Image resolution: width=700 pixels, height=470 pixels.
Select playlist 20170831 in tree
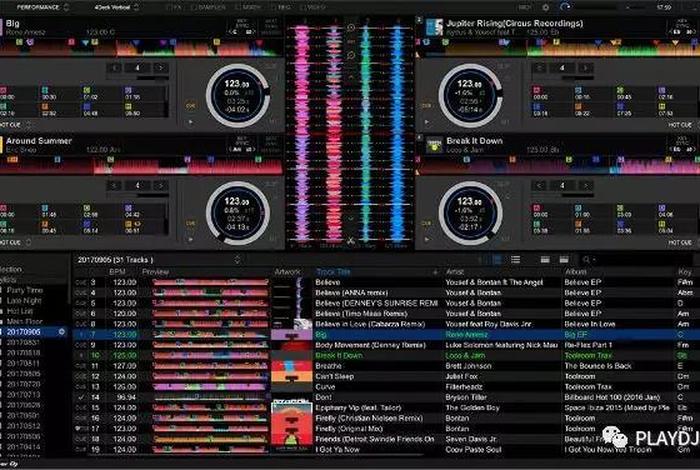click(23, 342)
